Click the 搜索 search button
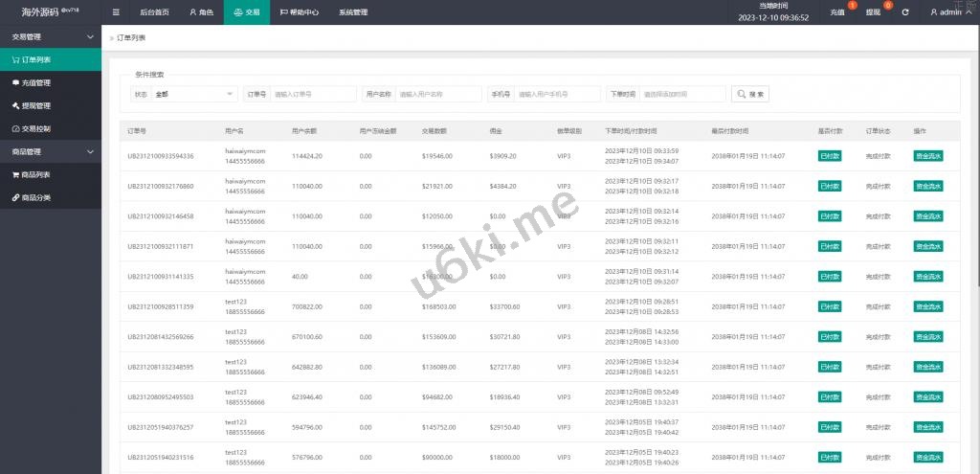 (750, 94)
